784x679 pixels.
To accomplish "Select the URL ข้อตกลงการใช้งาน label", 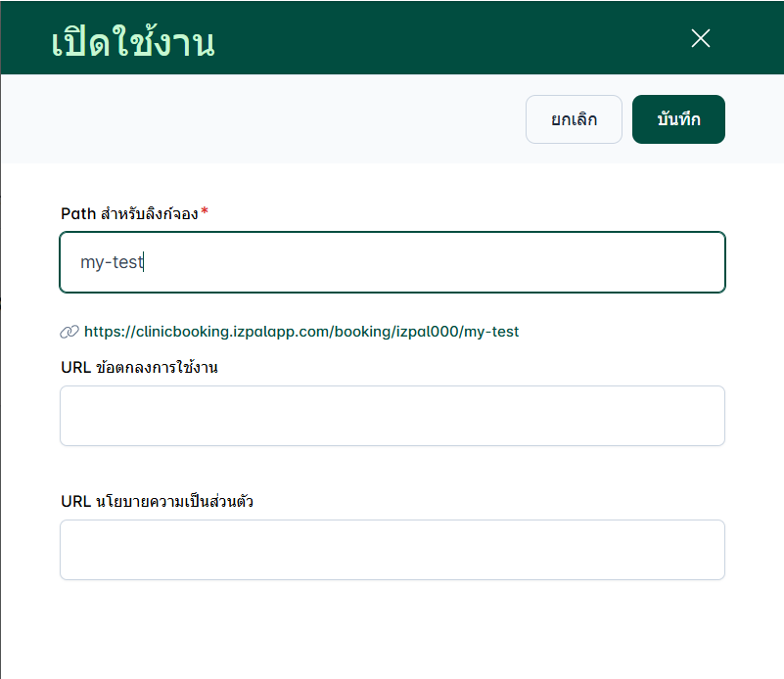I will [139, 368].
